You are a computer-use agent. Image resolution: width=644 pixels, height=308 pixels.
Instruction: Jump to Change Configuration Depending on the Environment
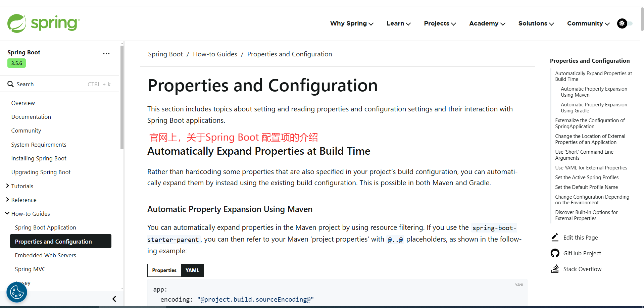(592, 200)
